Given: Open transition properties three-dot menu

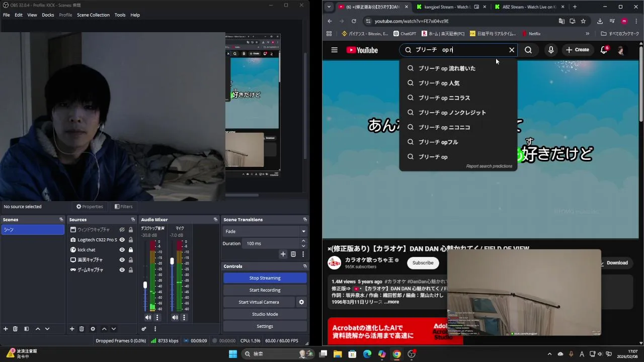Looking at the screenshot, I should [303, 254].
